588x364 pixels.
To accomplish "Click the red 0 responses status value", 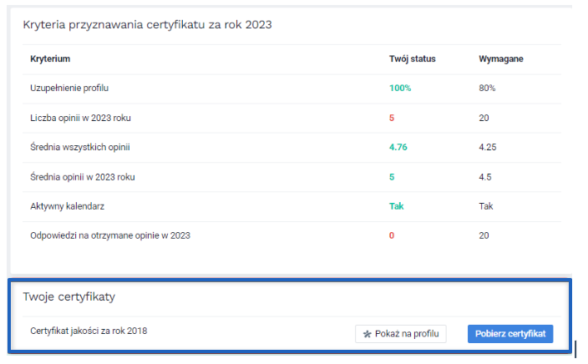I will coord(392,235).
